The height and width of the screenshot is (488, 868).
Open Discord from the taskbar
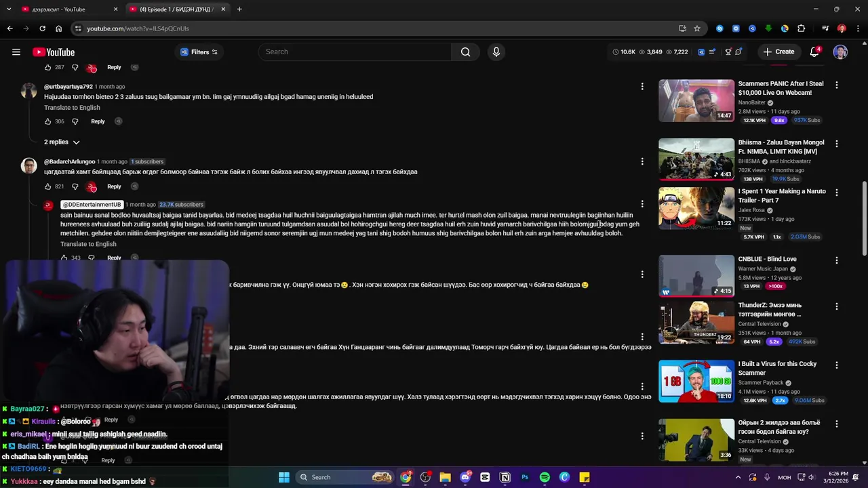[465, 477]
